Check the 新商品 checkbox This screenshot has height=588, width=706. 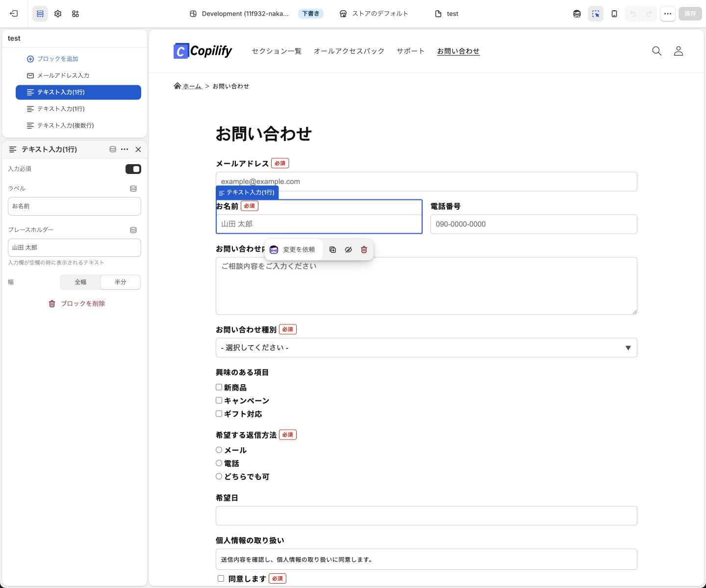(219, 387)
